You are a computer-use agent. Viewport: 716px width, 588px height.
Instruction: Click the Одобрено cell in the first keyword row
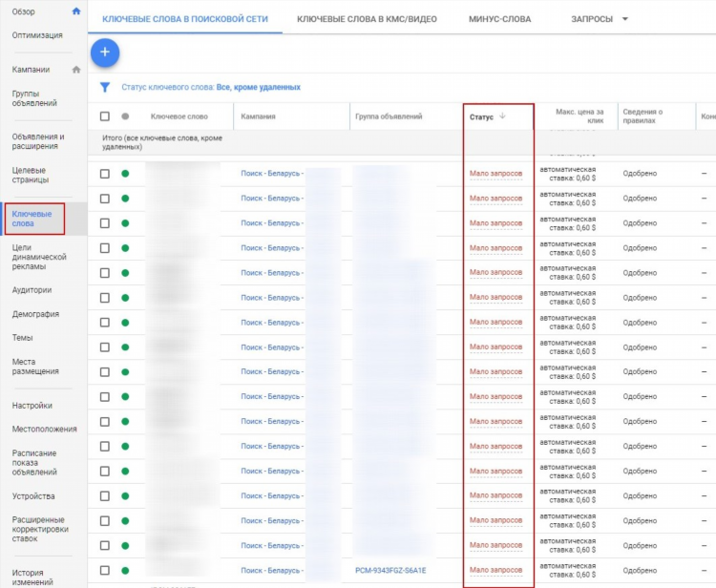coord(640,174)
